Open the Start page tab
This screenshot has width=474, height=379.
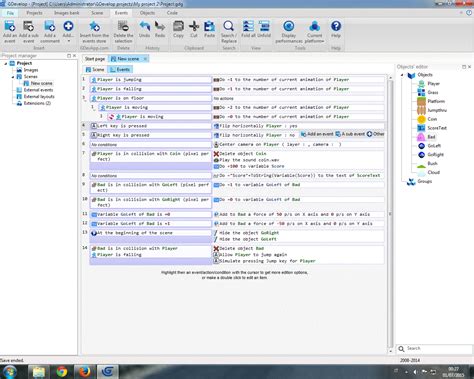[95, 59]
